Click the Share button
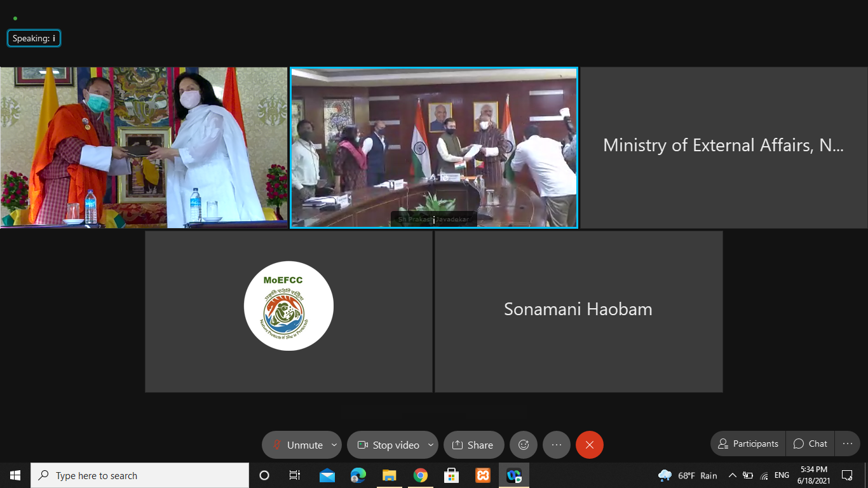Image resolution: width=868 pixels, height=488 pixels. (473, 445)
